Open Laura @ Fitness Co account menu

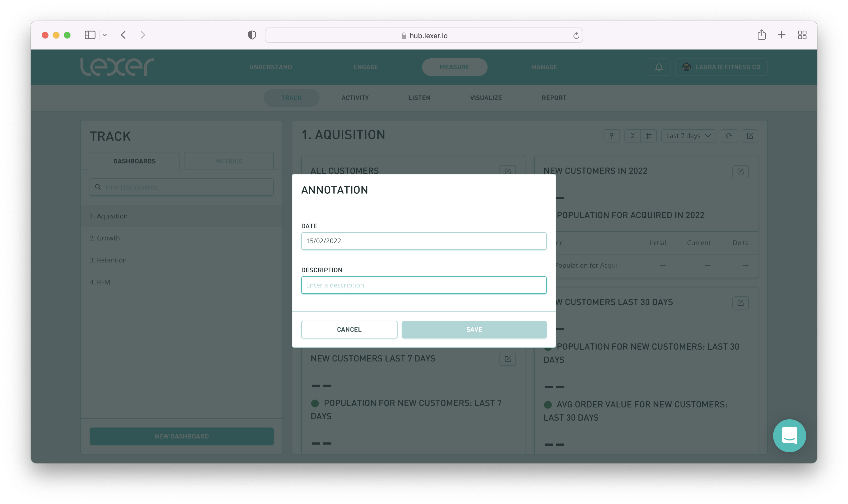[x=721, y=67]
